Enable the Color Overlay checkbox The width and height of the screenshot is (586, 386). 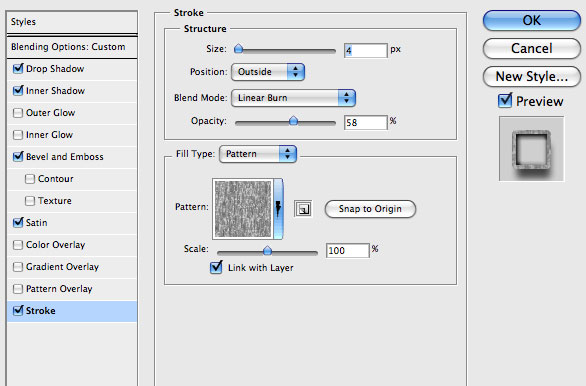pos(18,245)
